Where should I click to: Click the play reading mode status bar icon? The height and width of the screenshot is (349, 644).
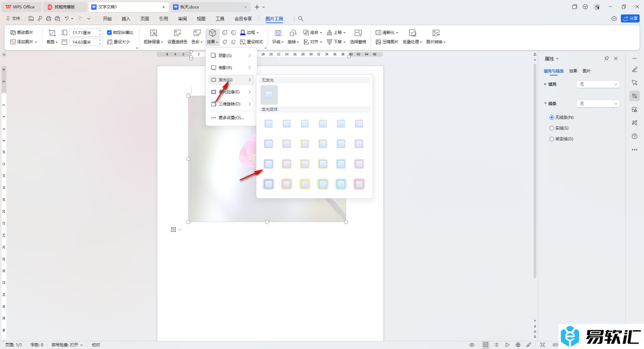coord(507,345)
